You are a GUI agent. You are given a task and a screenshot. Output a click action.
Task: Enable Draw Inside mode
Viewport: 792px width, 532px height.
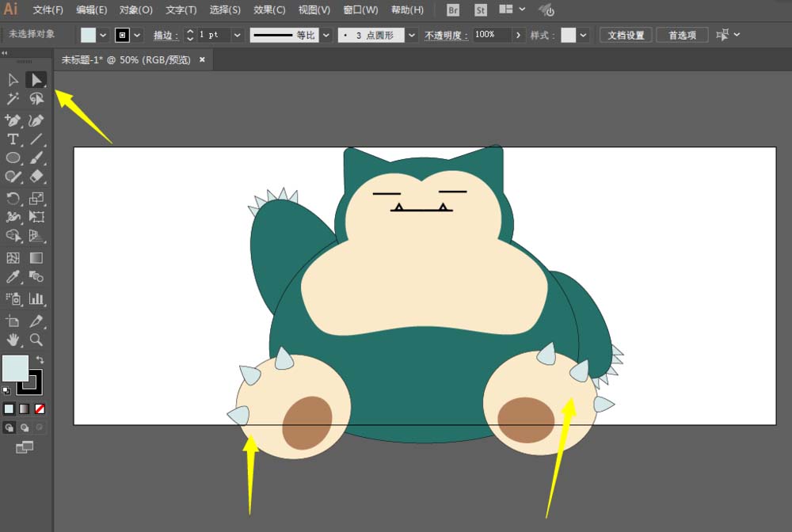40,427
